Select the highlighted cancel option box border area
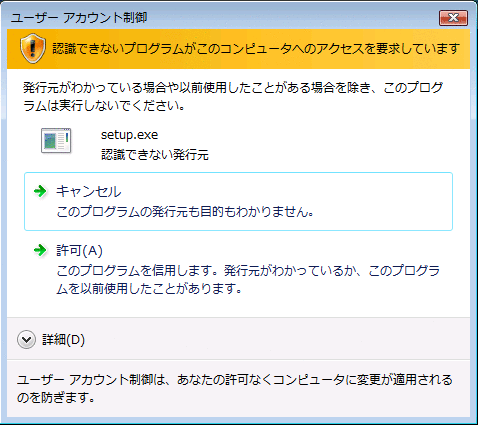This screenshot has height=425, width=478. click(238, 201)
